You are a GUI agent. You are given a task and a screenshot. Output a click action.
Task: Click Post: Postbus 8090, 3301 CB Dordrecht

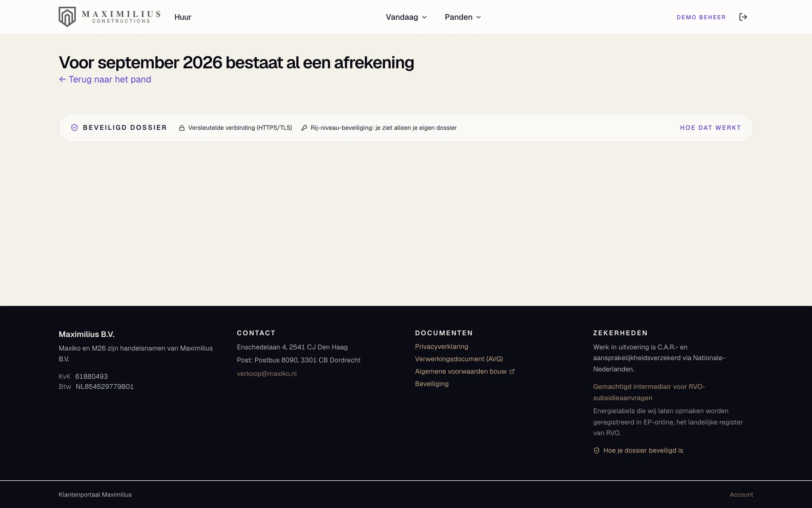[299, 360]
